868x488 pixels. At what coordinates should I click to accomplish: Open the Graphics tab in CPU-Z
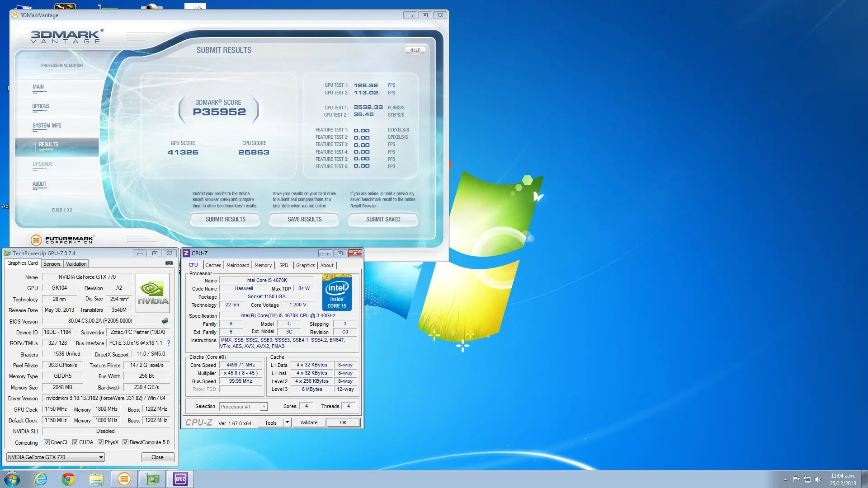(306, 265)
